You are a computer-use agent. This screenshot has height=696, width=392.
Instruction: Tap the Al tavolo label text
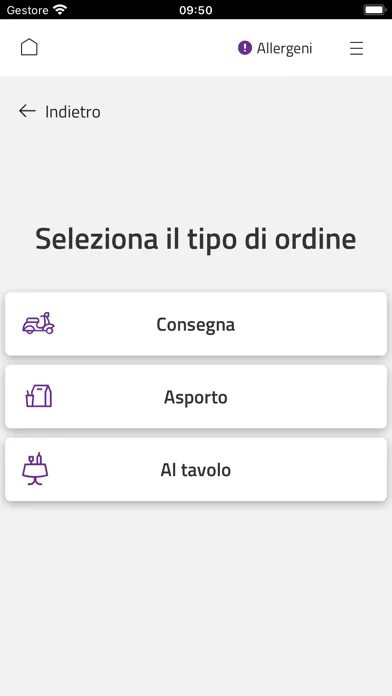pos(196,470)
